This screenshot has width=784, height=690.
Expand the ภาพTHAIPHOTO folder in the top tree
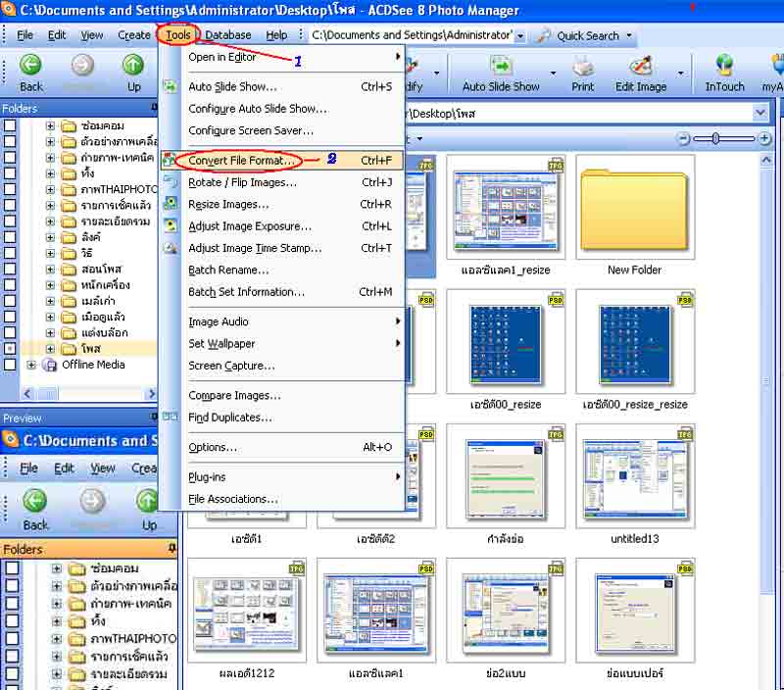point(50,189)
